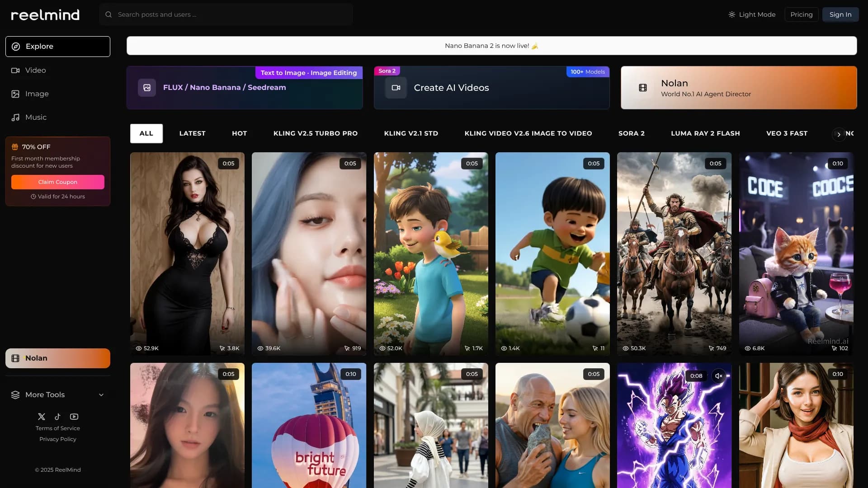
Task: Open the kitten with wine glass video
Action: 796,253
